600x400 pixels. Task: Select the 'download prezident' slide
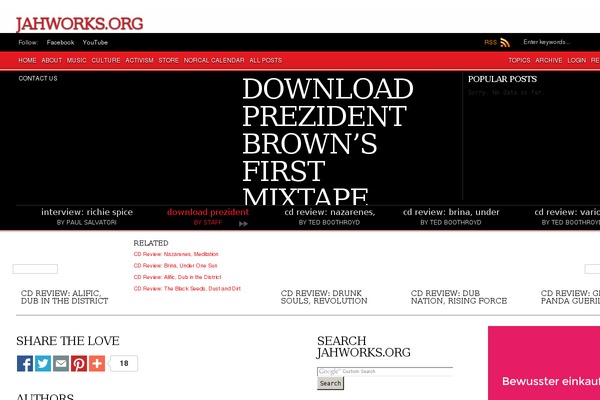pyautogui.click(x=208, y=212)
